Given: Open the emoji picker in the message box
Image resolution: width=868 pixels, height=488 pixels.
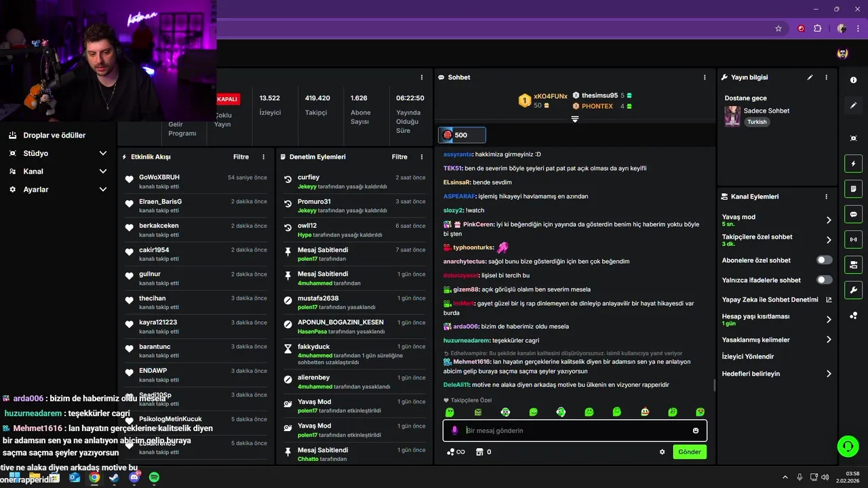Looking at the screenshot, I should coord(696,430).
